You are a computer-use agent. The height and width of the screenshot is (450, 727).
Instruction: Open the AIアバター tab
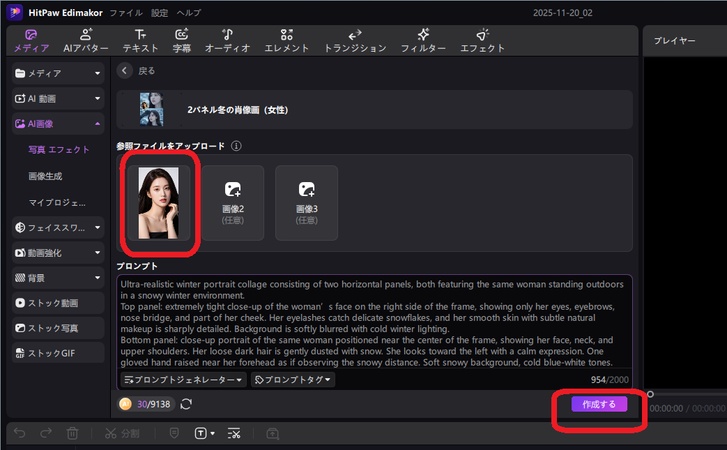pyautogui.click(x=85, y=40)
